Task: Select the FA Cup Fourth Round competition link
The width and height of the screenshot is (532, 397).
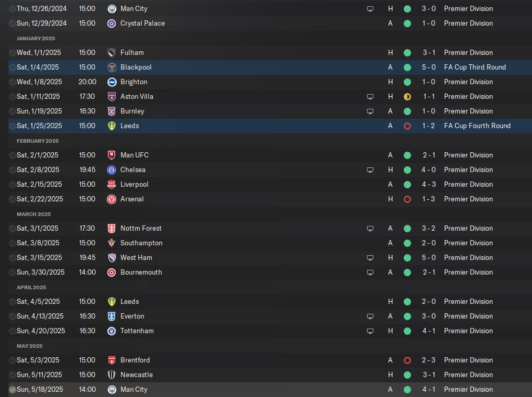Action: coord(477,126)
